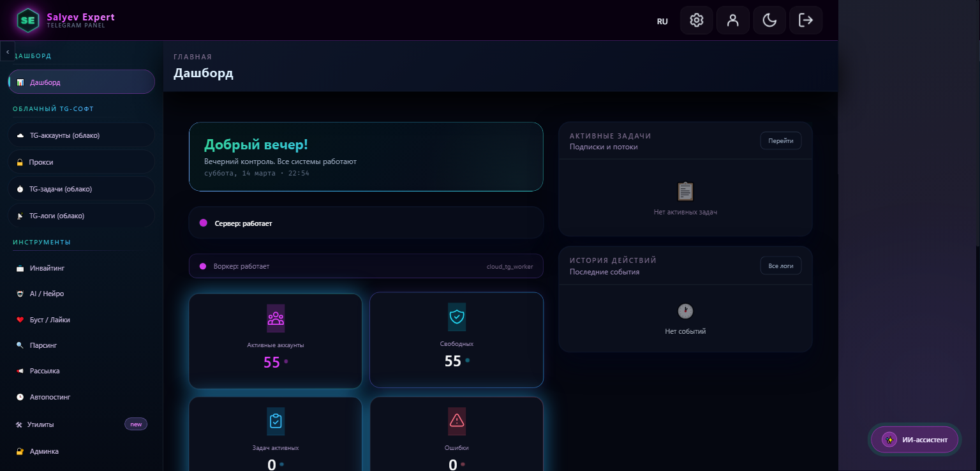Screen dimensions: 980x471
Task: Open user profile icon in header
Action: coord(732,20)
